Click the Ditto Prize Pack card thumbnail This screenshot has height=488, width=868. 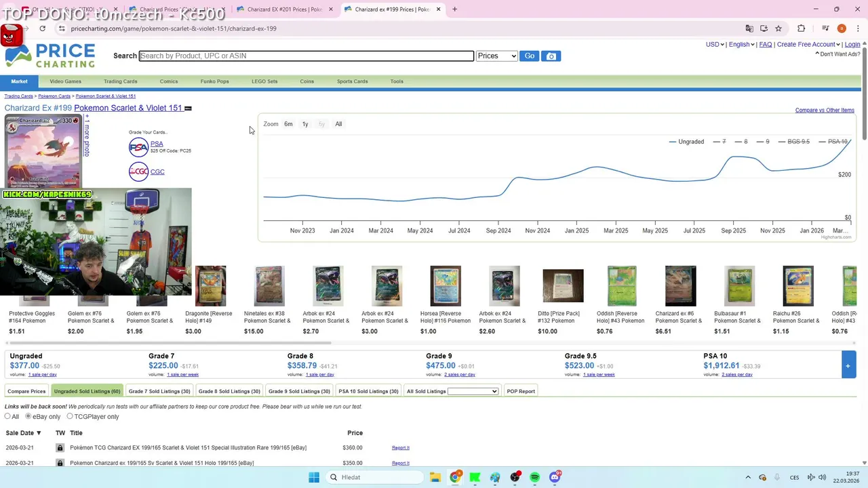coord(563,285)
